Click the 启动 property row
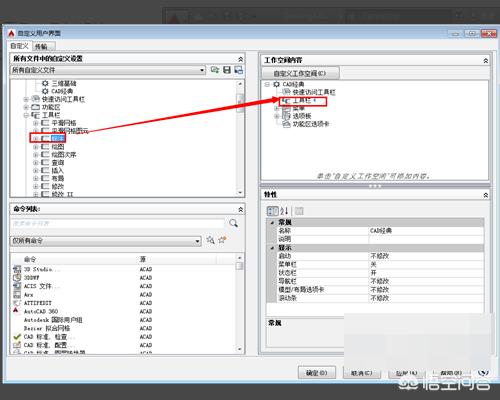500x400 pixels. pyautogui.click(x=380, y=256)
